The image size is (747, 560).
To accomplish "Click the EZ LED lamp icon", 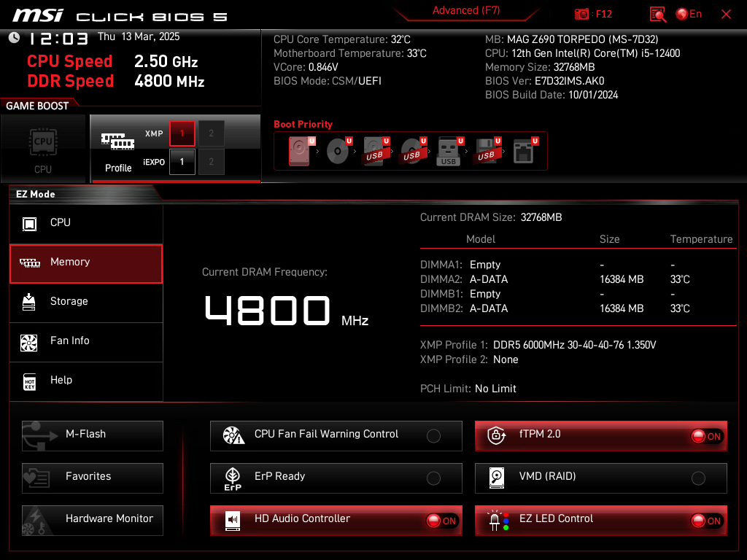I will [x=498, y=521].
